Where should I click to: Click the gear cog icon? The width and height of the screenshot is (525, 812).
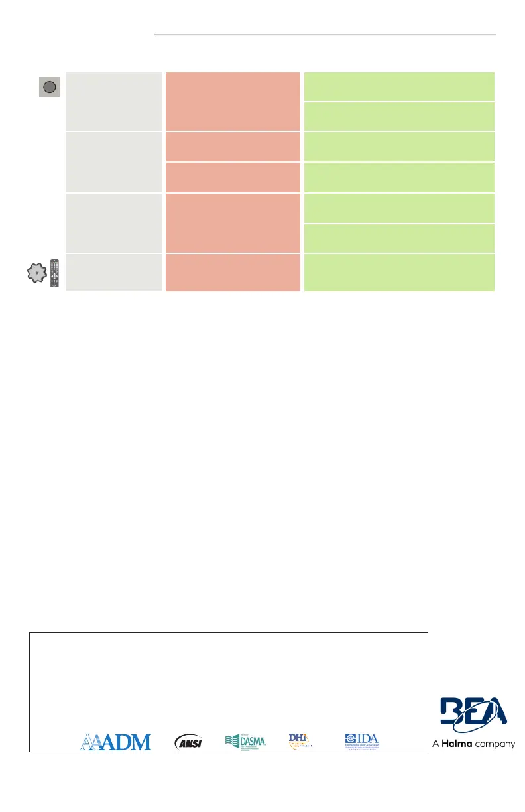[37, 273]
